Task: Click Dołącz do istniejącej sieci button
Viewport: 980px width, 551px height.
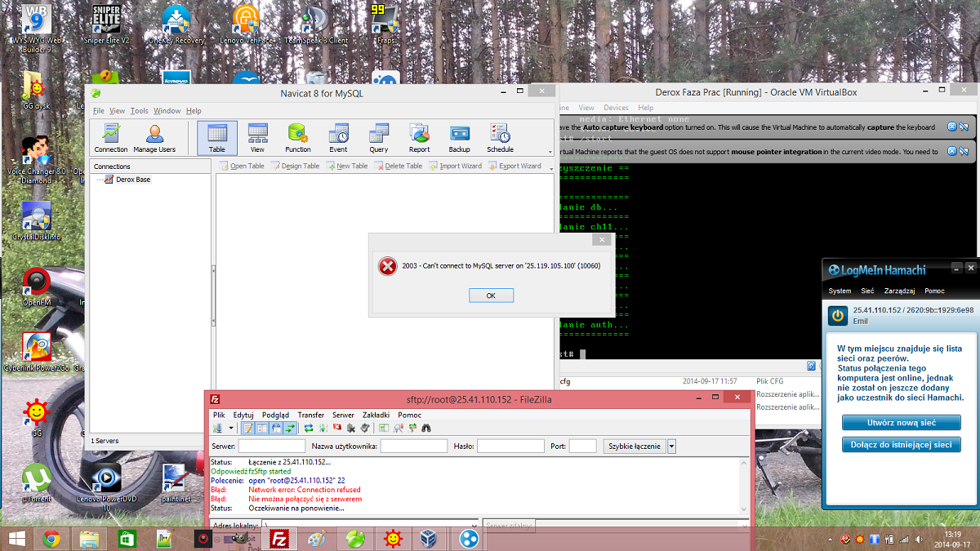Action: coord(902,445)
